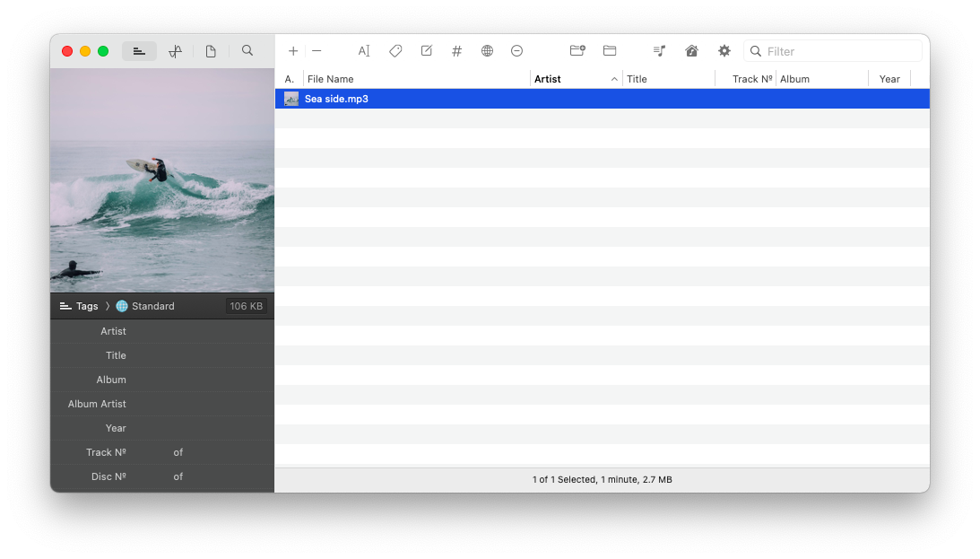The height and width of the screenshot is (559, 980).
Task: Sort by the Year column
Action: pyautogui.click(x=889, y=79)
